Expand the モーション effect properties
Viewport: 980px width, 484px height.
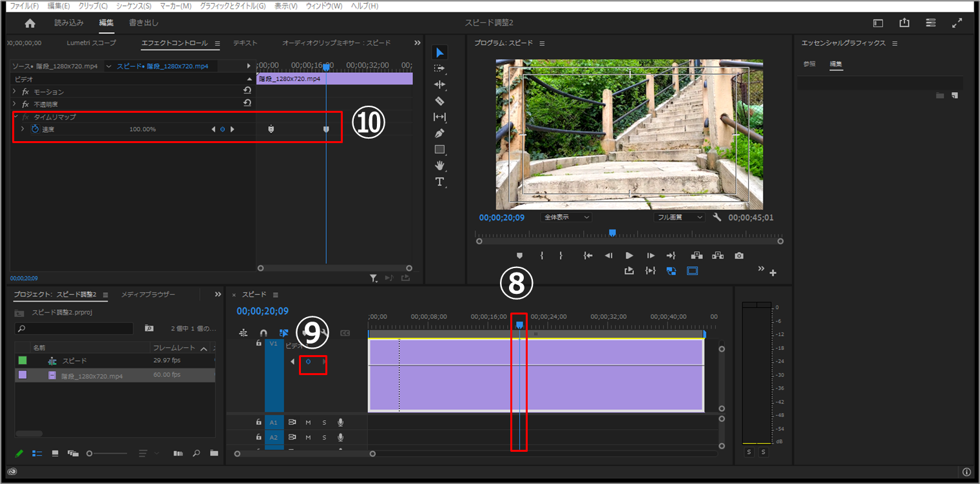coord(15,92)
